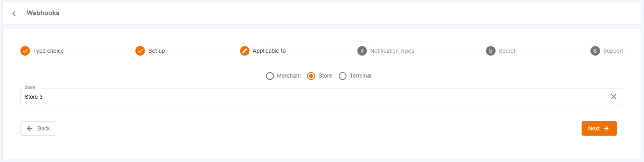This screenshot has width=644, height=162.
Task: Click the Back button
Action: point(38,129)
